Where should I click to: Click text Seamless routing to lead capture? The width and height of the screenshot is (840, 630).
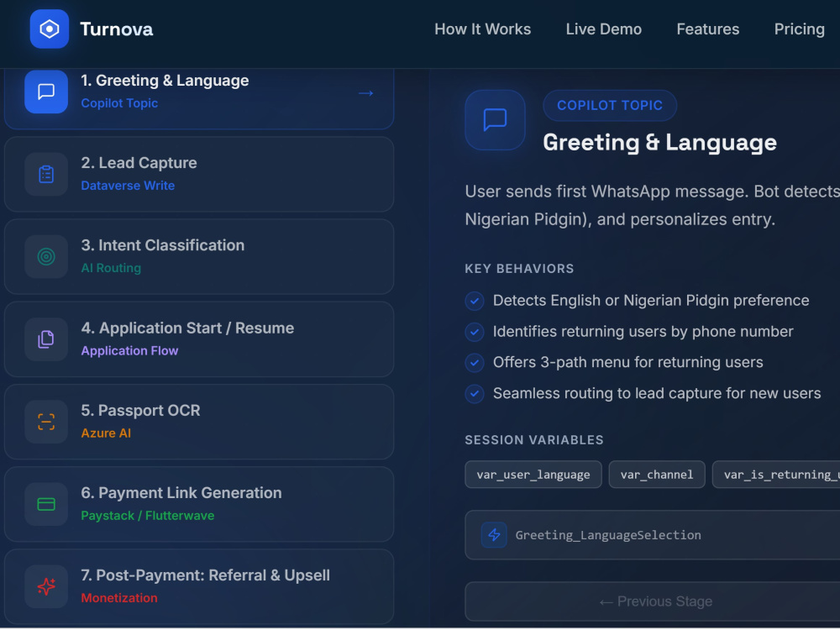click(657, 394)
